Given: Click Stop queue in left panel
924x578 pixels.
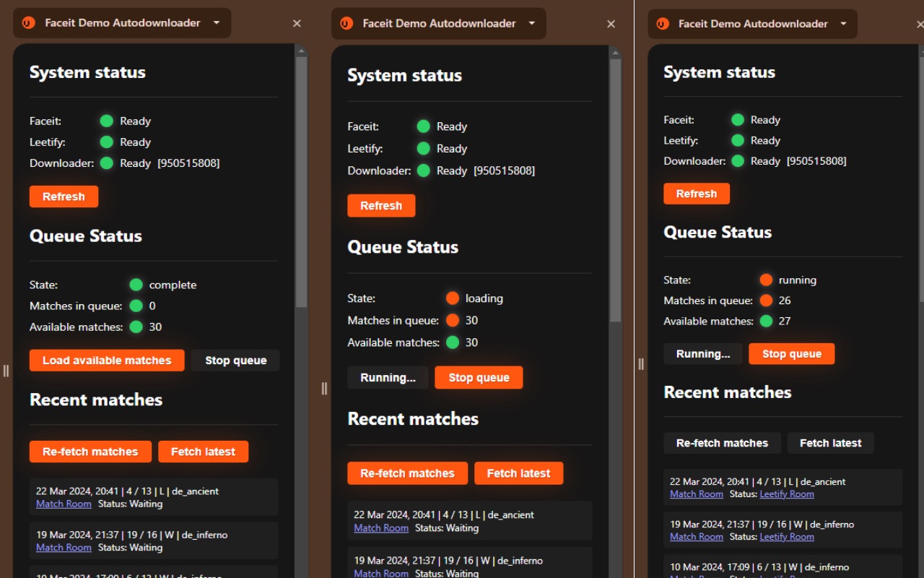Looking at the screenshot, I should (236, 361).
